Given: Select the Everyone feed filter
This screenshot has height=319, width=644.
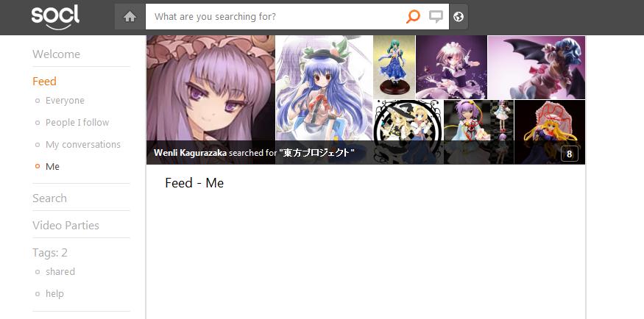Looking at the screenshot, I should point(65,101).
